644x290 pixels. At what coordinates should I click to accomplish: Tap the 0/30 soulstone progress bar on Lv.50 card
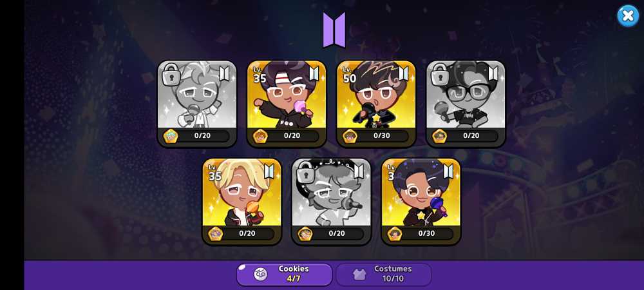click(x=382, y=136)
